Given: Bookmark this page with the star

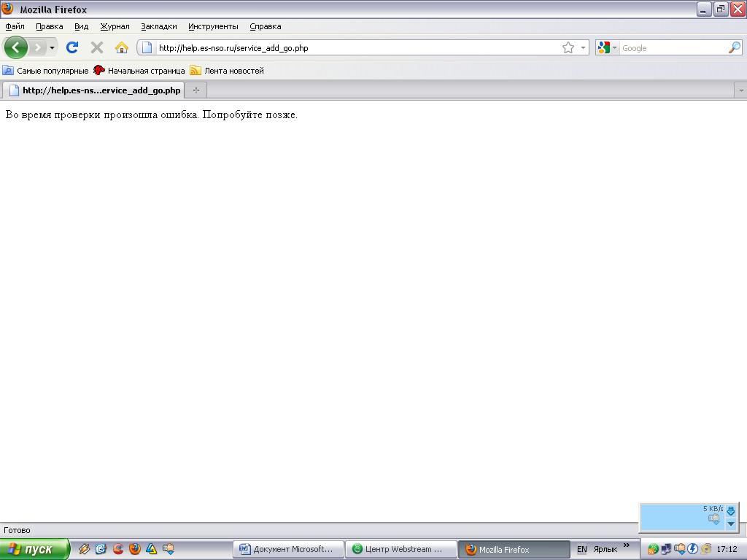Looking at the screenshot, I should (x=568, y=47).
